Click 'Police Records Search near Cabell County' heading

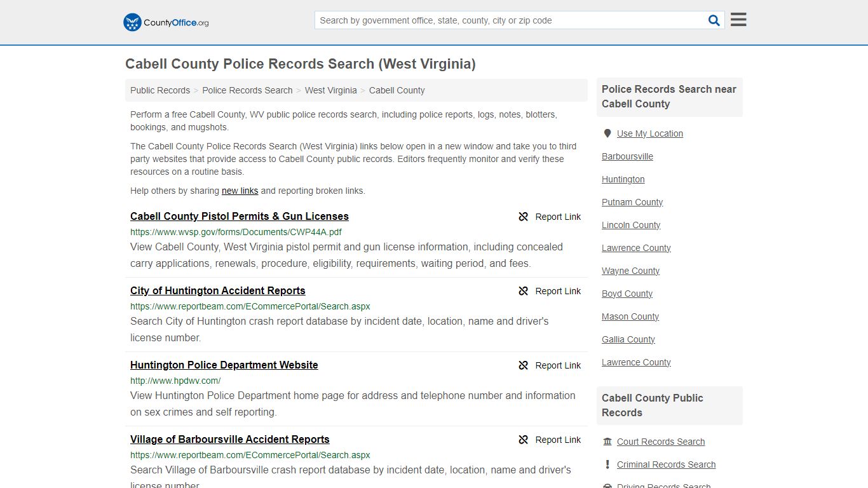pos(669,97)
